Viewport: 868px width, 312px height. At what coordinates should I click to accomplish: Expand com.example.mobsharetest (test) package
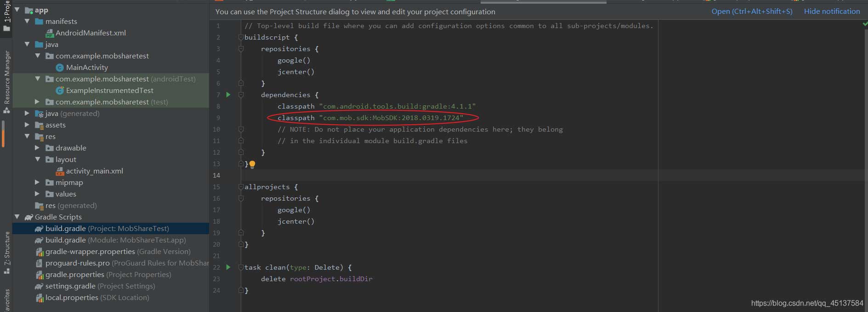[x=38, y=102]
